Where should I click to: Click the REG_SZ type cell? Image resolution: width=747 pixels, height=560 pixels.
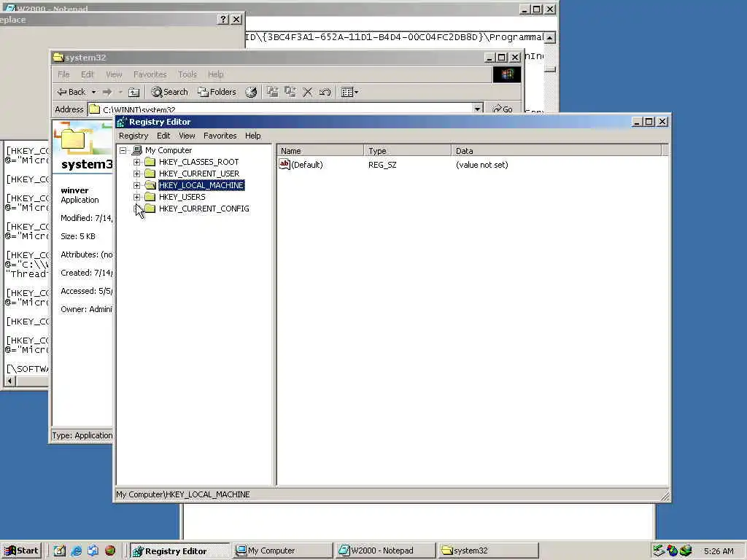[382, 165]
